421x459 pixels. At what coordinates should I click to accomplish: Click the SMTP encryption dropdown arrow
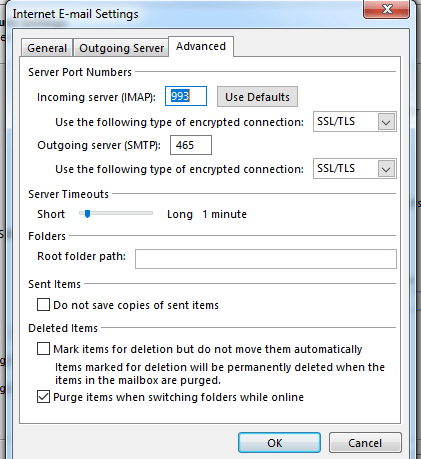pyautogui.click(x=386, y=169)
